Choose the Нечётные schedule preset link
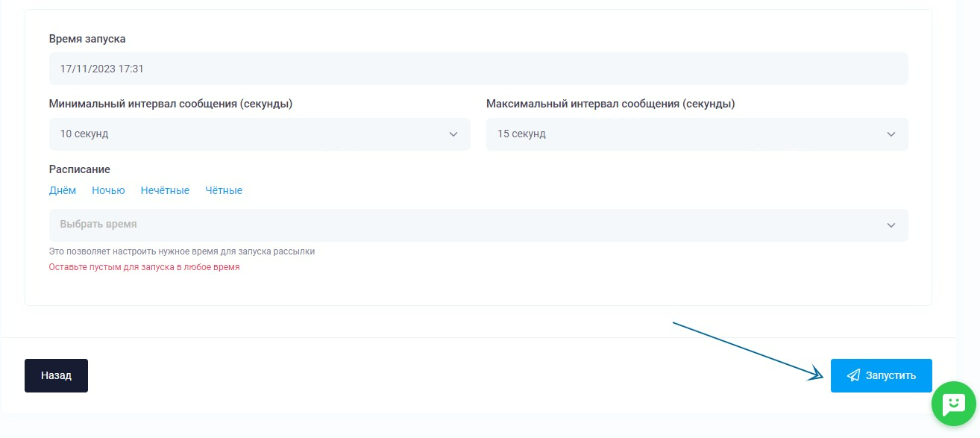This screenshot has width=980, height=438. click(165, 190)
